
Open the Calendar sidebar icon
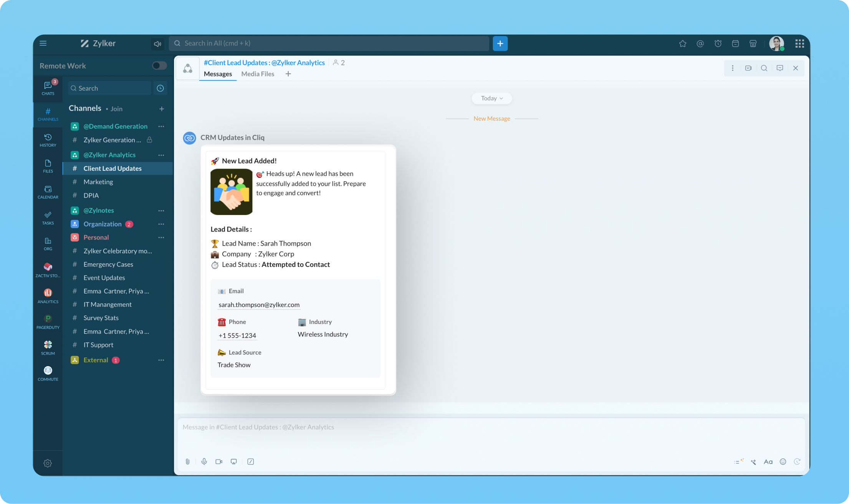pyautogui.click(x=48, y=192)
